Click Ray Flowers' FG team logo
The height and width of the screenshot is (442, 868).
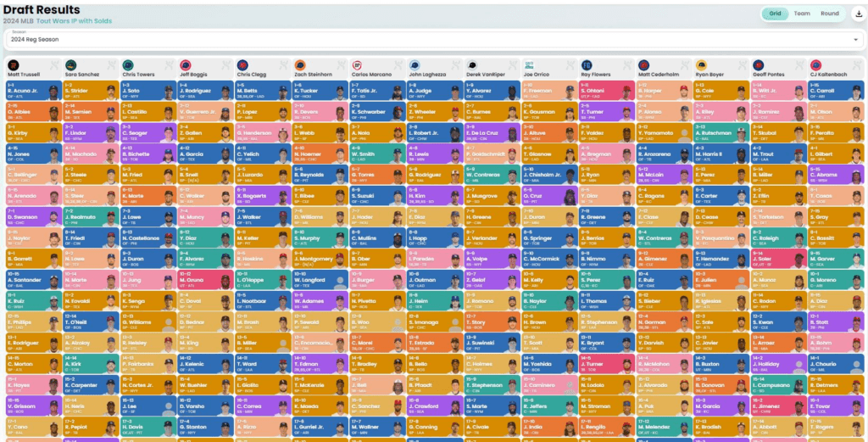[x=586, y=64]
